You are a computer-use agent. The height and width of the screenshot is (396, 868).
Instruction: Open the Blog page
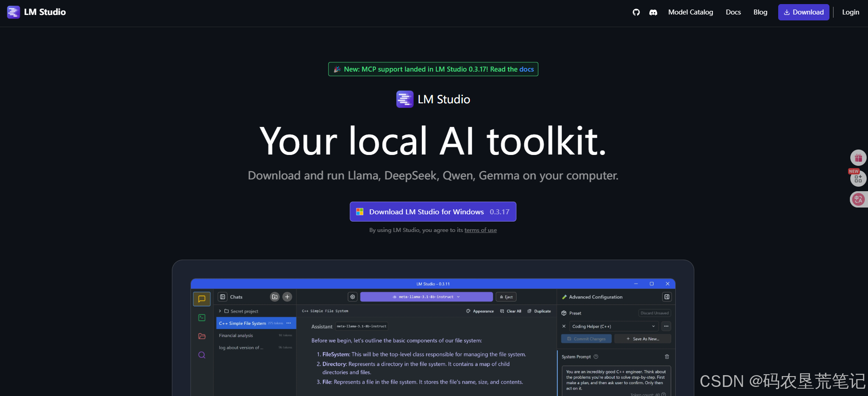tap(760, 12)
